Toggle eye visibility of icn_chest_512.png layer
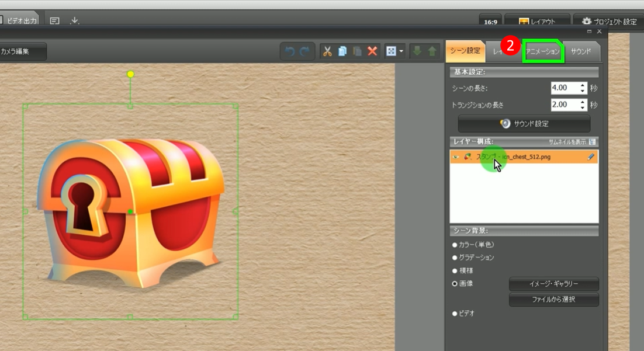 pyautogui.click(x=456, y=157)
